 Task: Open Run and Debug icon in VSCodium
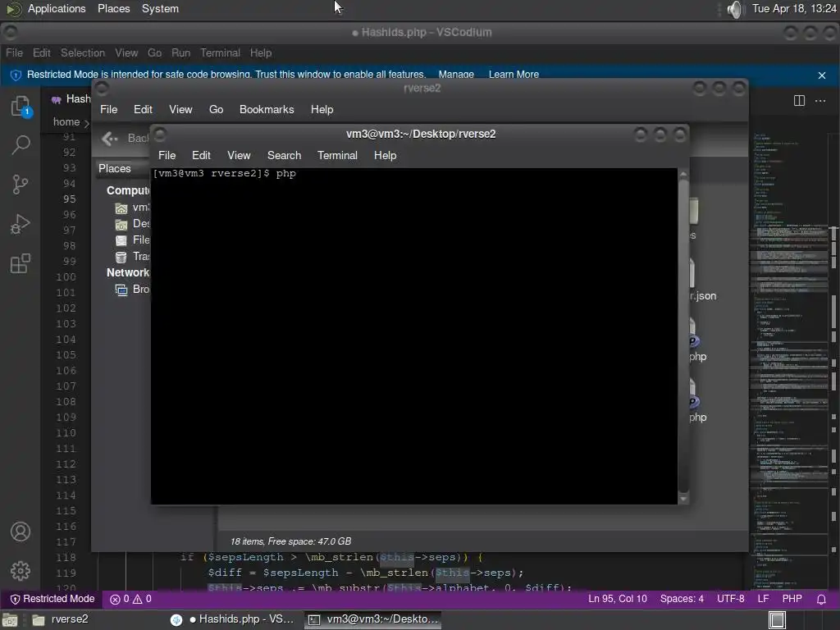point(21,224)
